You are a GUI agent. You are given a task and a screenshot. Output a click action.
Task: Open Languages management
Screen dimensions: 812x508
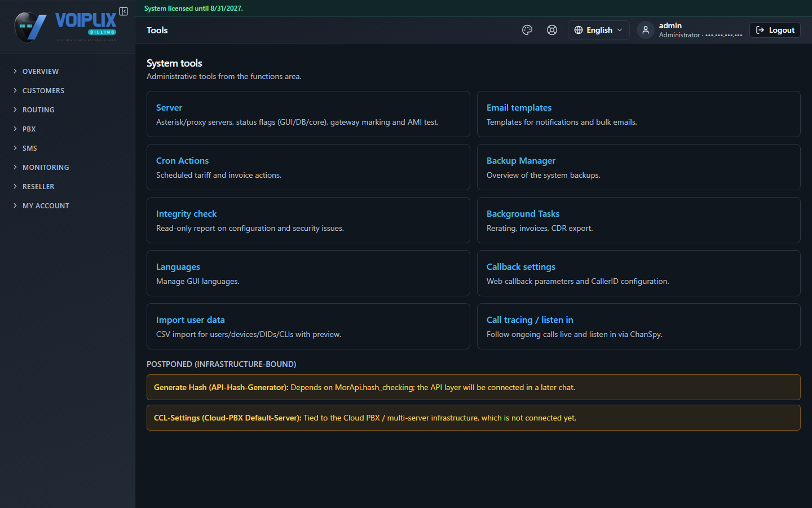click(x=308, y=273)
